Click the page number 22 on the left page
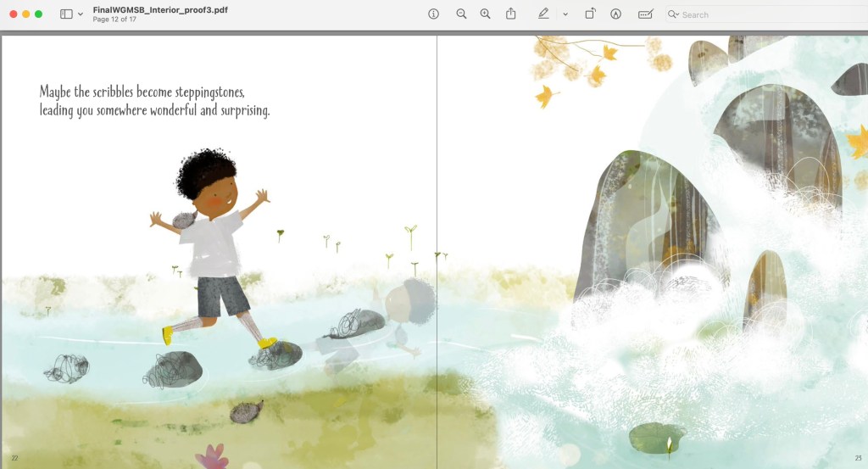Screen dimensions: 868x469 pyautogui.click(x=14, y=458)
